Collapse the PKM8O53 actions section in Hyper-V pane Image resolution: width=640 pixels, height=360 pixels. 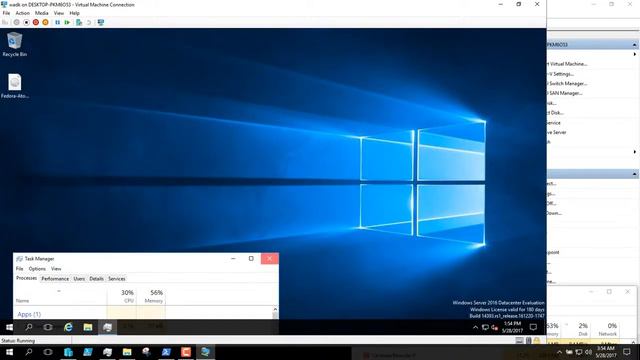point(634,44)
